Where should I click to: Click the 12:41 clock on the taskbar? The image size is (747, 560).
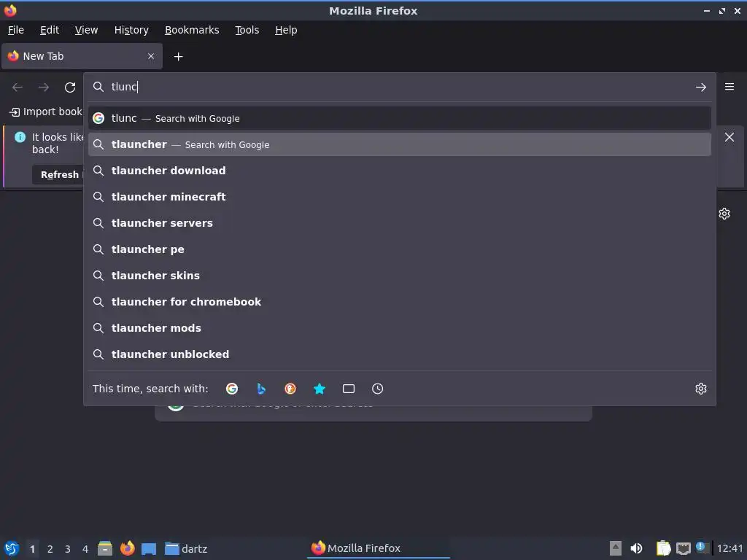click(x=729, y=548)
